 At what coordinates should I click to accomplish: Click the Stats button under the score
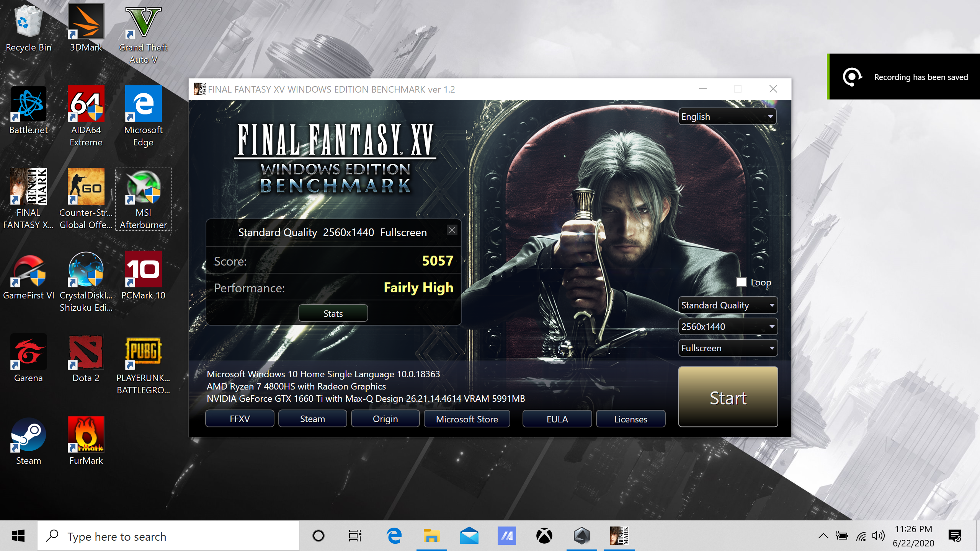333,313
